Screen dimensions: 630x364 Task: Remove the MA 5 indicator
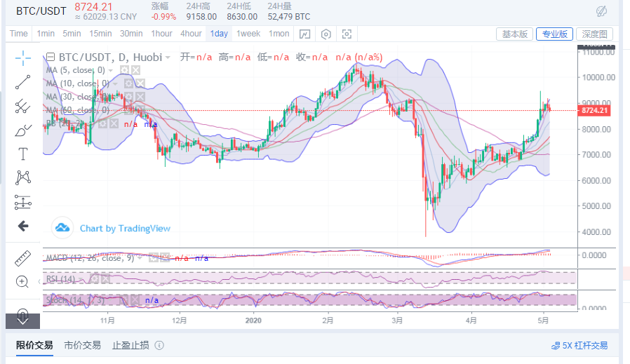click(136, 70)
